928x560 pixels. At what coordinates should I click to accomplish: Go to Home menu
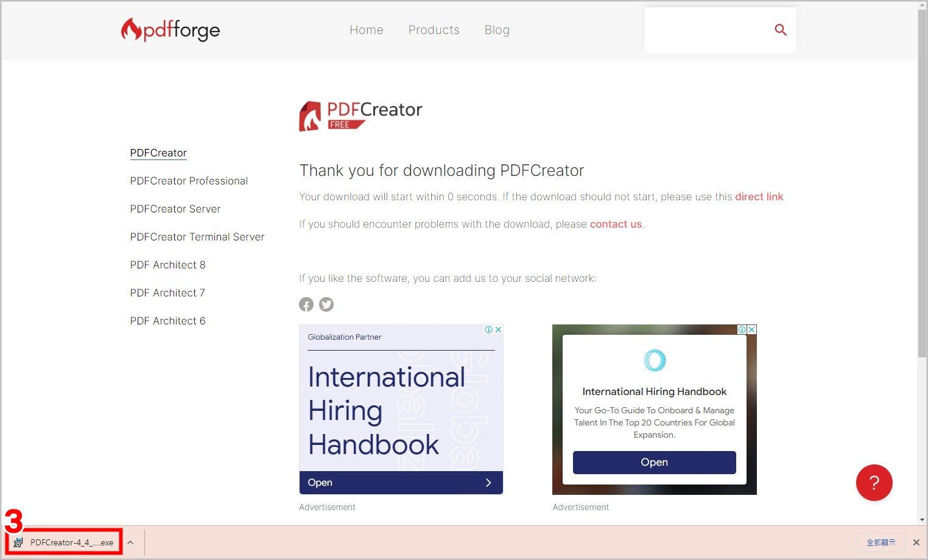(367, 30)
